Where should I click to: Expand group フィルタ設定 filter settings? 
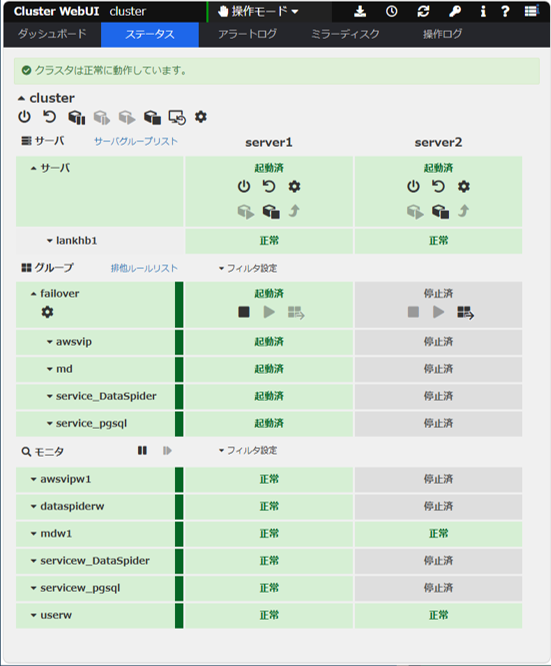pyautogui.click(x=248, y=268)
